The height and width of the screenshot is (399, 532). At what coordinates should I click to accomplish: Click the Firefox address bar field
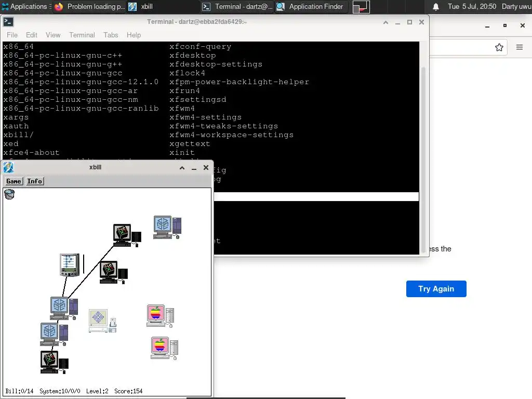click(469, 47)
